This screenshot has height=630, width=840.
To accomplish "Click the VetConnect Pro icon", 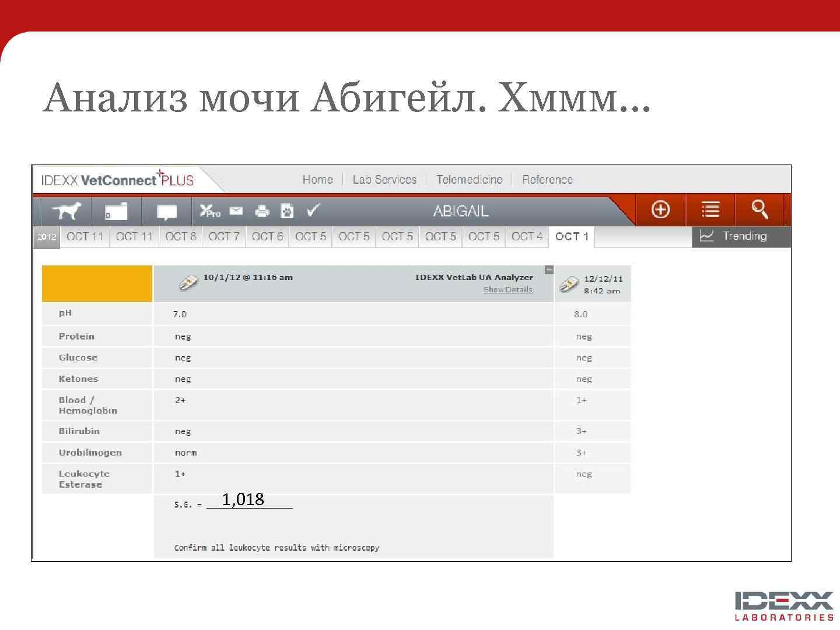I will pyautogui.click(x=210, y=211).
